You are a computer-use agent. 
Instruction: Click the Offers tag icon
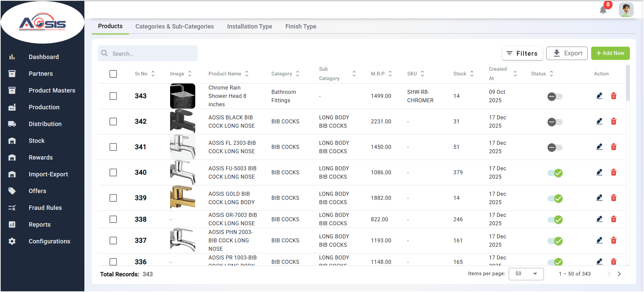tap(12, 191)
